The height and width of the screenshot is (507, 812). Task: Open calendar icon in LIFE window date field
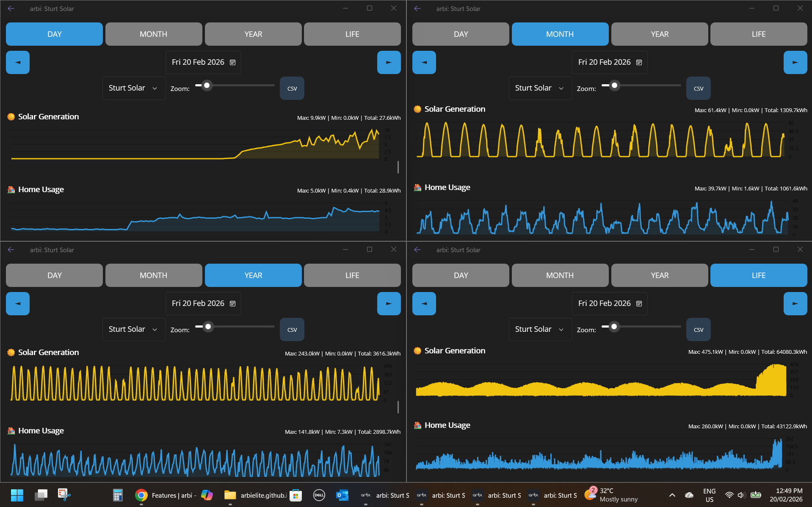tap(639, 304)
